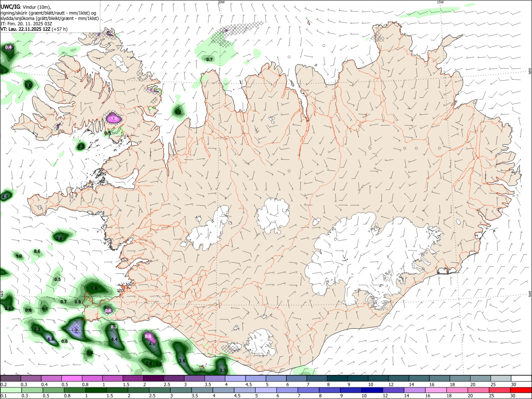Click the 4.1 precipitation value on the map

(5, 196)
